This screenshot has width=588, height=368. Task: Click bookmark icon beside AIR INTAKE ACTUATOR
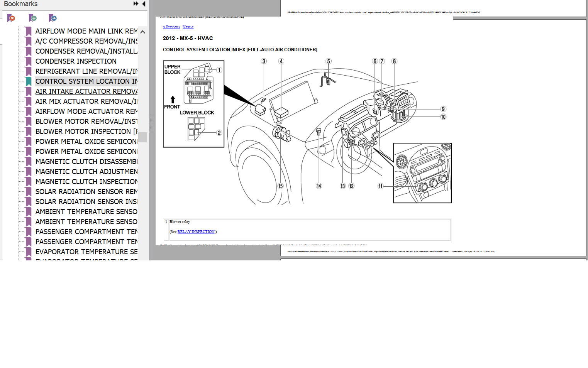coord(28,91)
